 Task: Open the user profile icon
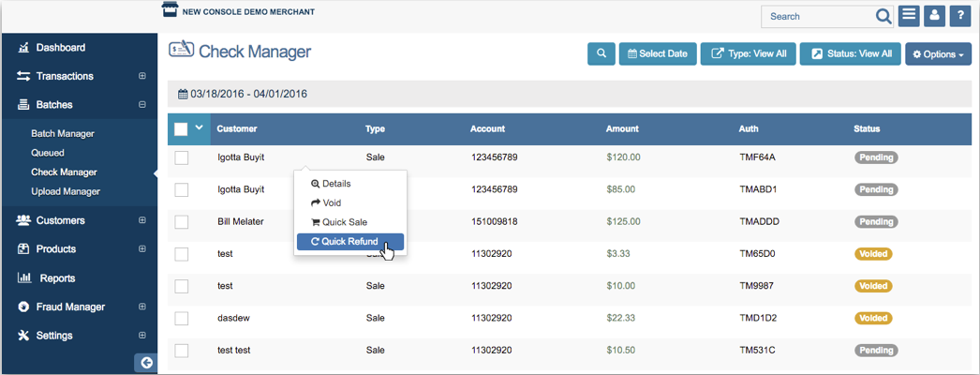(x=934, y=16)
